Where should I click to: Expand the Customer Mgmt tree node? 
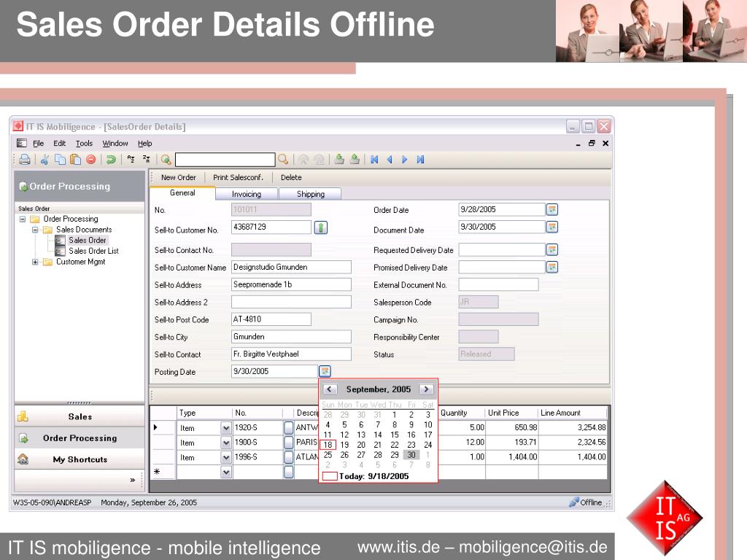35,262
